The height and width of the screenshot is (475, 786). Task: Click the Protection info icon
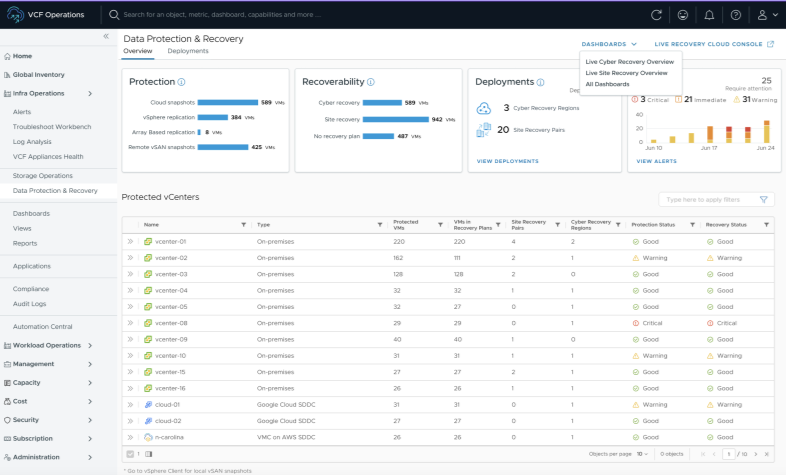pos(181,82)
